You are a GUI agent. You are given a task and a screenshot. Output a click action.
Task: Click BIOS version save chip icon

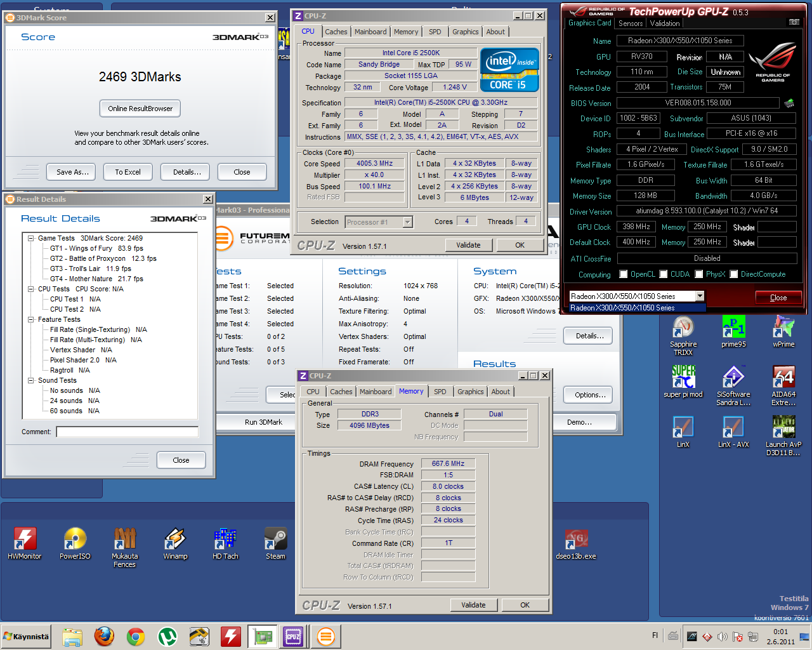(x=790, y=103)
